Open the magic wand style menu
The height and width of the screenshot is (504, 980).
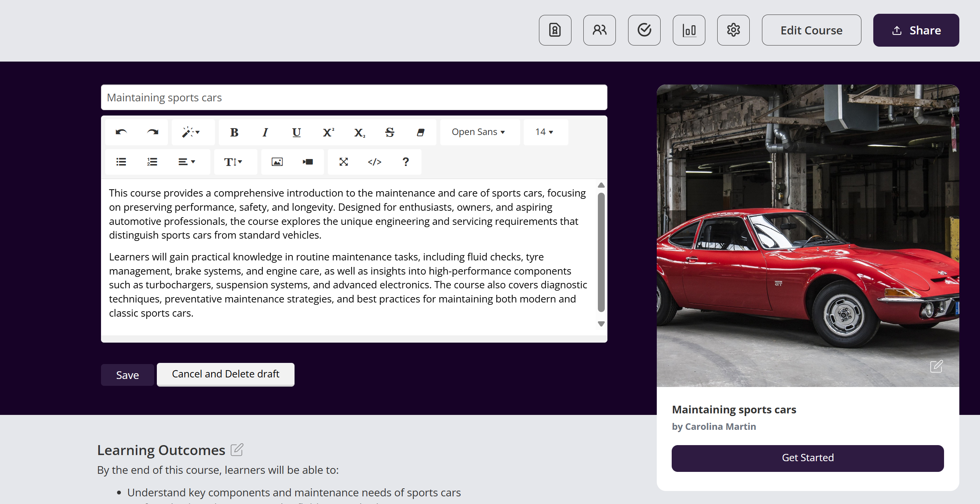(191, 132)
